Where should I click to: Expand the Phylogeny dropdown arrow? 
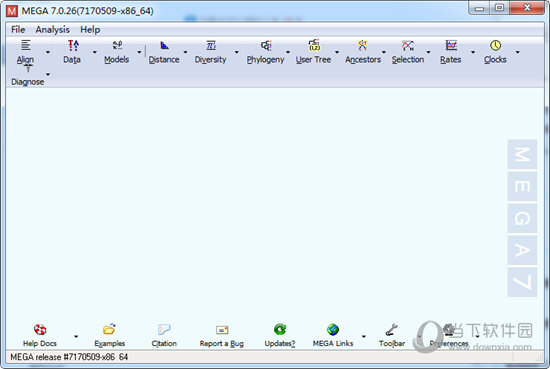(288, 52)
